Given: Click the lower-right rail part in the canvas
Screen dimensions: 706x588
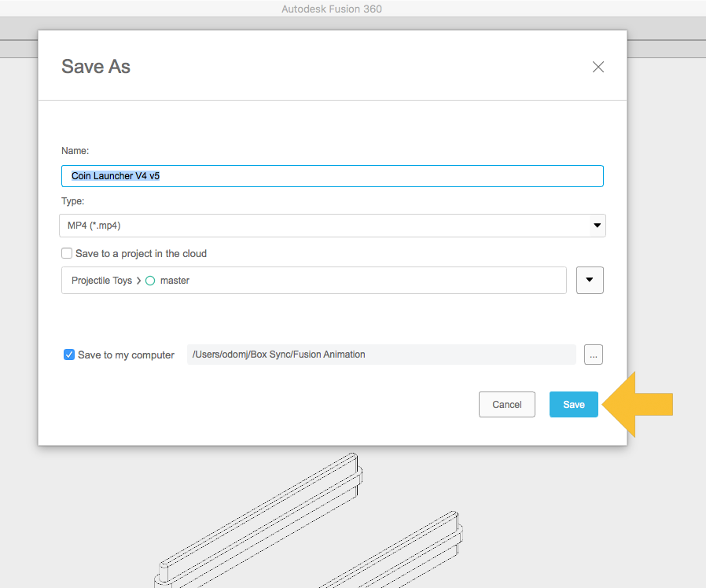Looking at the screenshot, I should 393,558.
